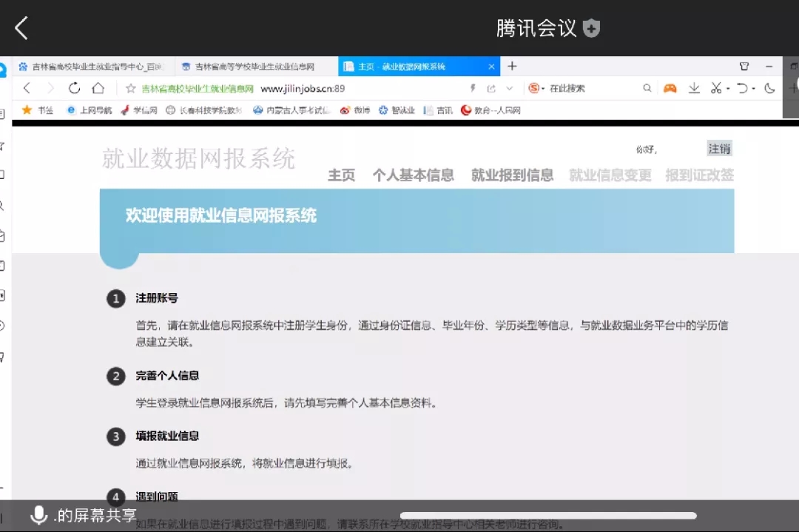
Task: Open 就业报到信息 menu item
Action: pyautogui.click(x=512, y=175)
